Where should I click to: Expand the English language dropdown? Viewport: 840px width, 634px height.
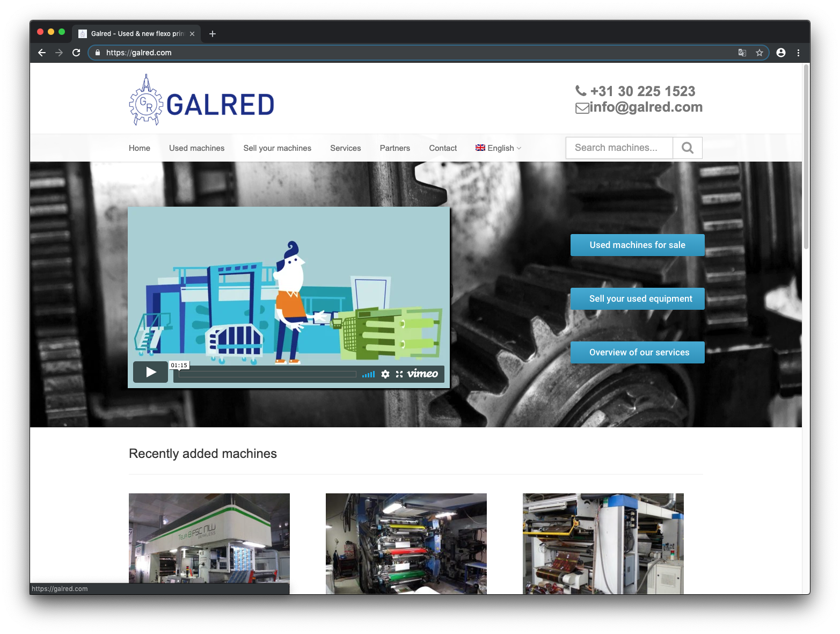click(x=498, y=148)
